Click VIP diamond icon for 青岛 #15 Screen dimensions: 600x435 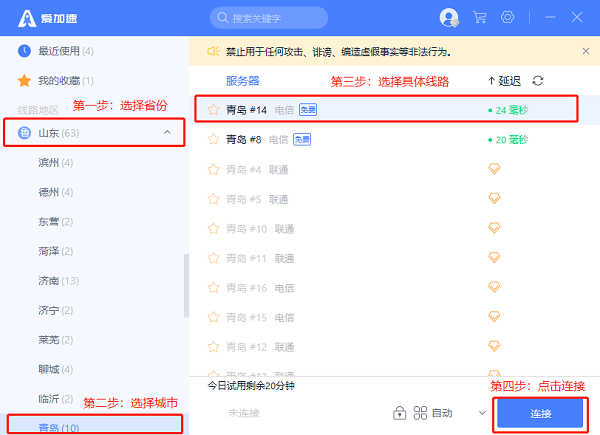[x=494, y=316]
